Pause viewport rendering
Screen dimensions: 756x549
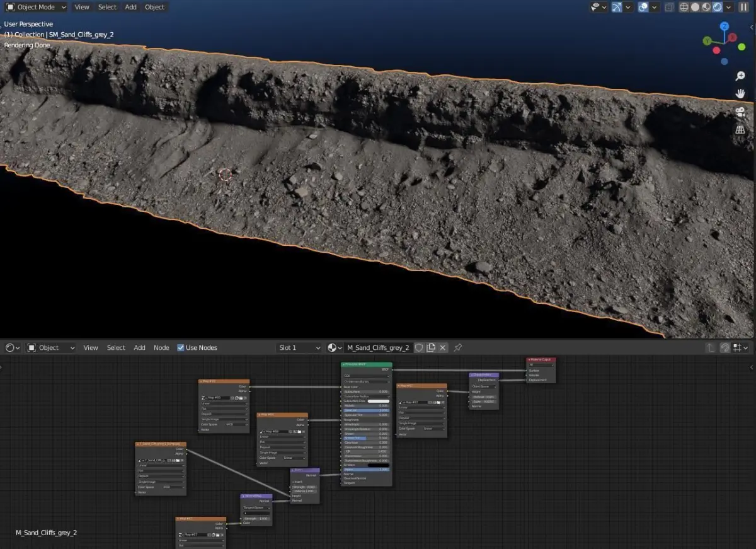[x=743, y=7]
